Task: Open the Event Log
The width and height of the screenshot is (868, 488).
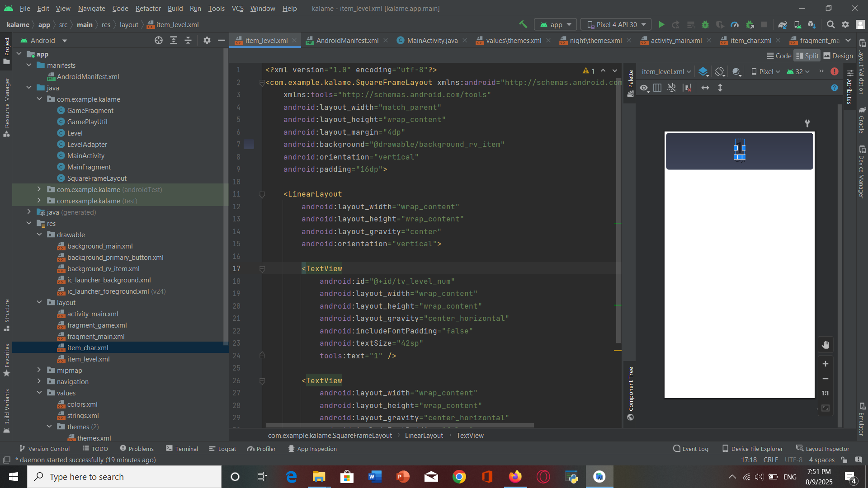Action: tap(691, 449)
